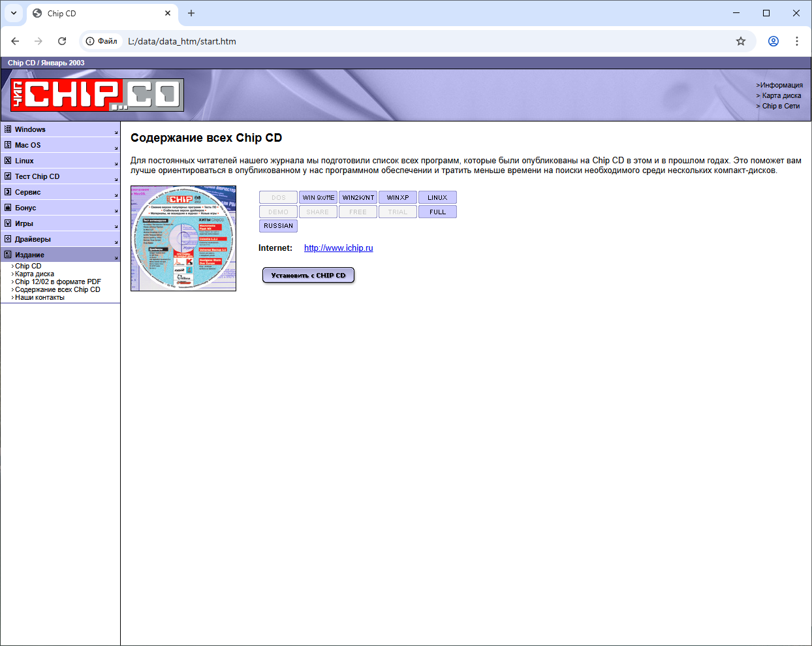Select Содержание всех Chip CD in the sidebar
This screenshot has width=812, height=646.
pos(57,289)
